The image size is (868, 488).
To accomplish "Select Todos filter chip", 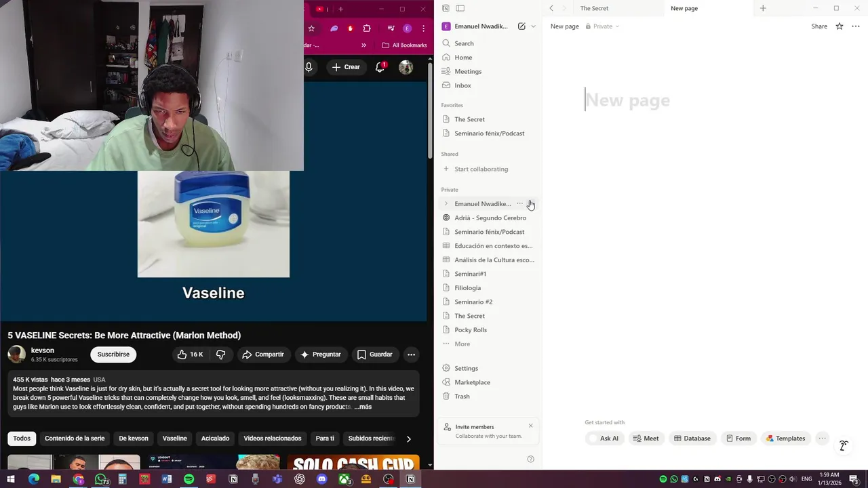I will (22, 439).
